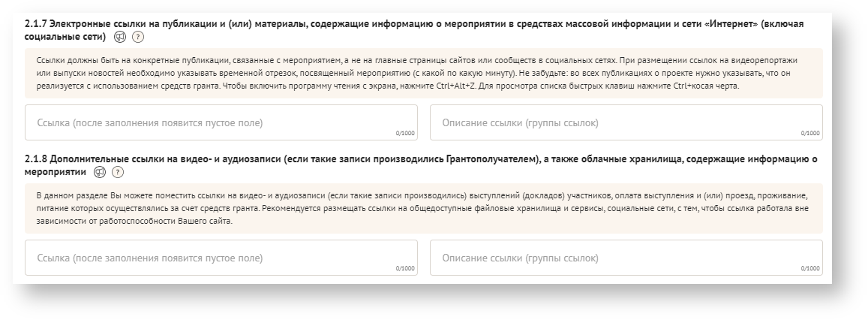The width and height of the screenshot is (868, 320).
Task: Open the question mark help for section 2.1.7
Action: [x=138, y=37]
